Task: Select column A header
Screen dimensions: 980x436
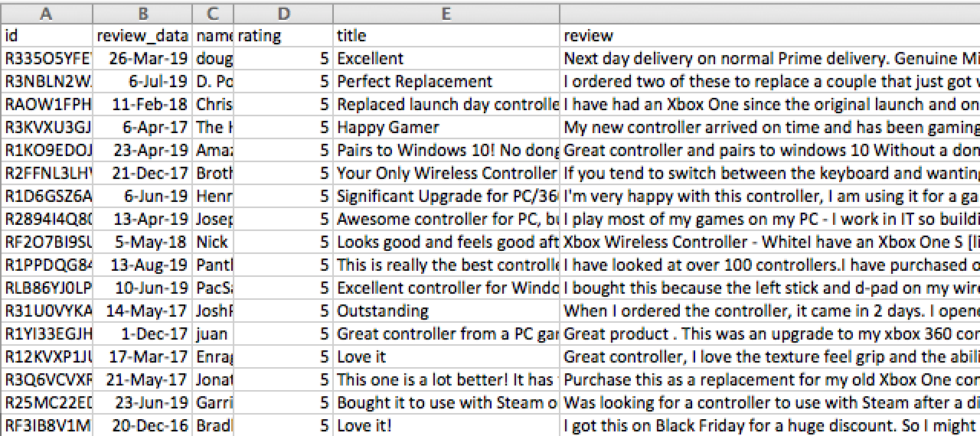Action: point(47,13)
